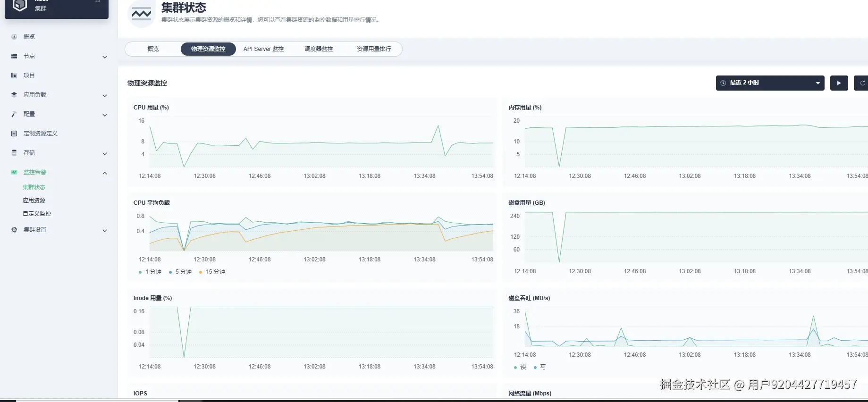Open the 最近 2 小时 time range dropdown
Screen dimensions: 868x402
770,83
